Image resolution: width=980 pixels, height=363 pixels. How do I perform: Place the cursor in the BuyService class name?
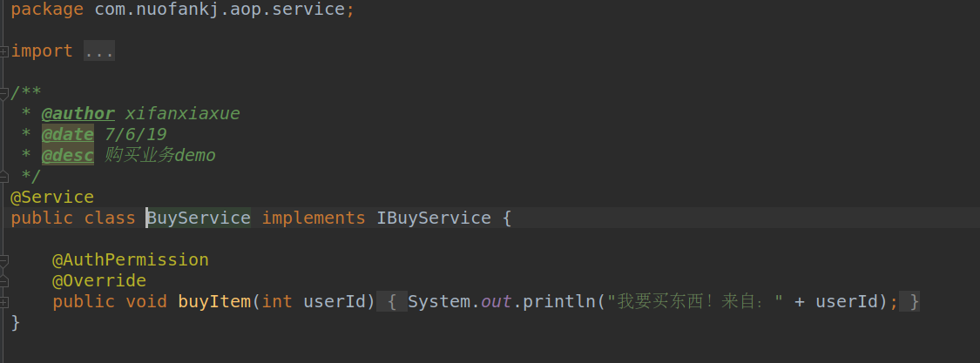tap(199, 218)
